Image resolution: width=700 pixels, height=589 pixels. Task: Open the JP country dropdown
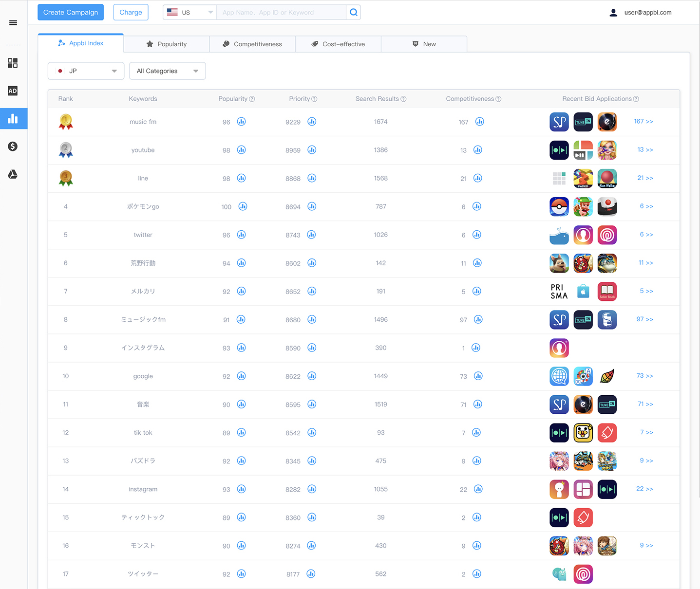click(x=86, y=71)
